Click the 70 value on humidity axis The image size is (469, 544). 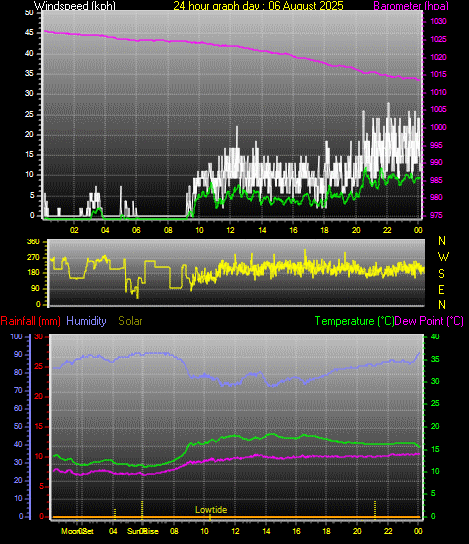click(x=18, y=390)
